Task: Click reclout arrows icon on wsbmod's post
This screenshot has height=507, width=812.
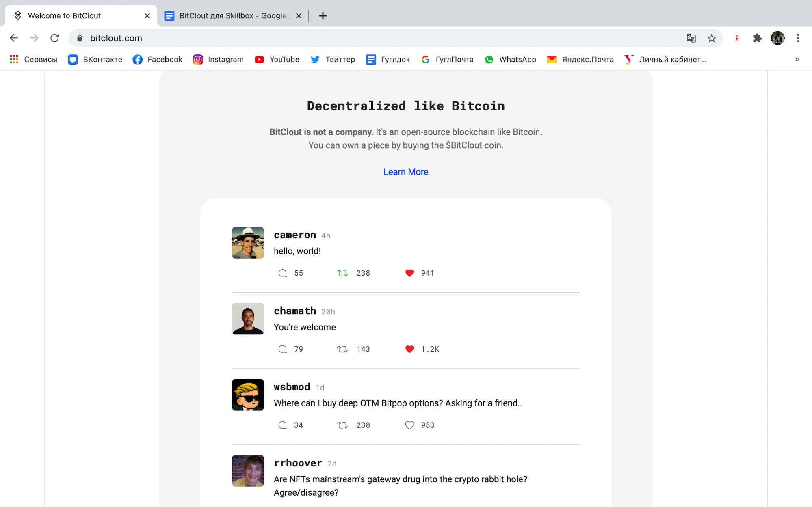Action: pyautogui.click(x=342, y=425)
